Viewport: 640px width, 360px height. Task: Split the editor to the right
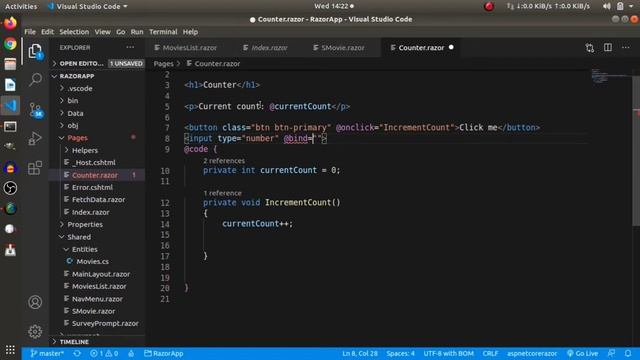point(608,47)
